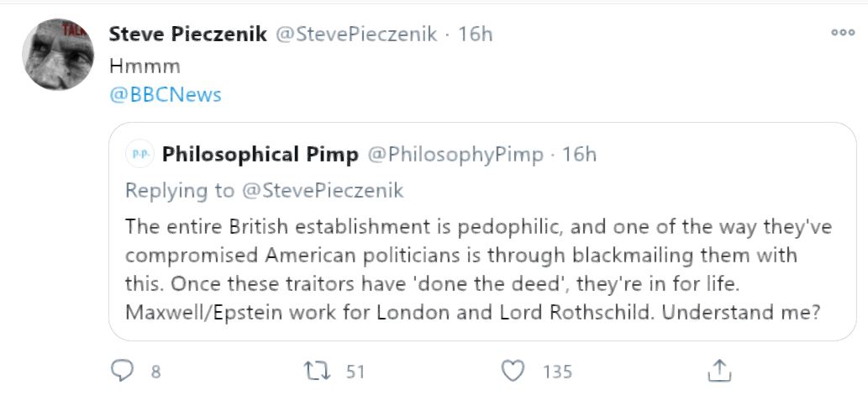
Task: Click the quoted tweet's 16h timestamp
Action: coord(580,155)
